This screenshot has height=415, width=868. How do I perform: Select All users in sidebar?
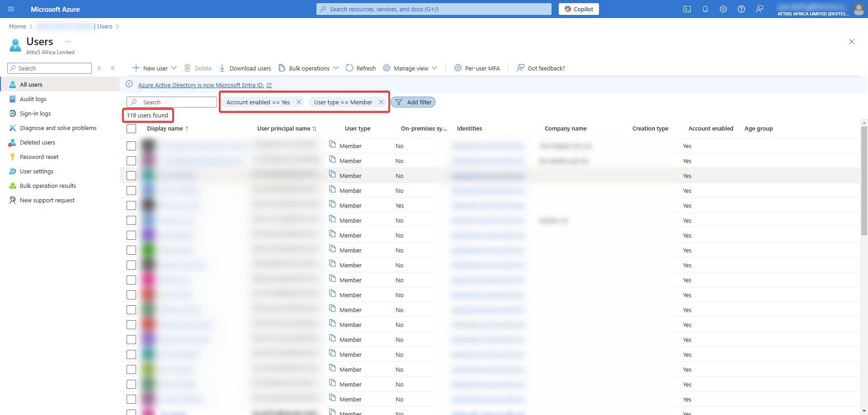pos(60,84)
